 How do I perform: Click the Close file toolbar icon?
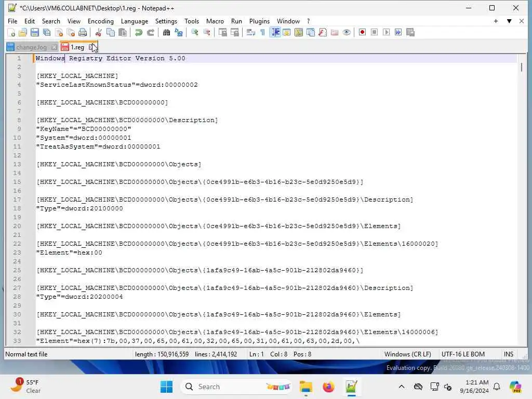(59, 32)
